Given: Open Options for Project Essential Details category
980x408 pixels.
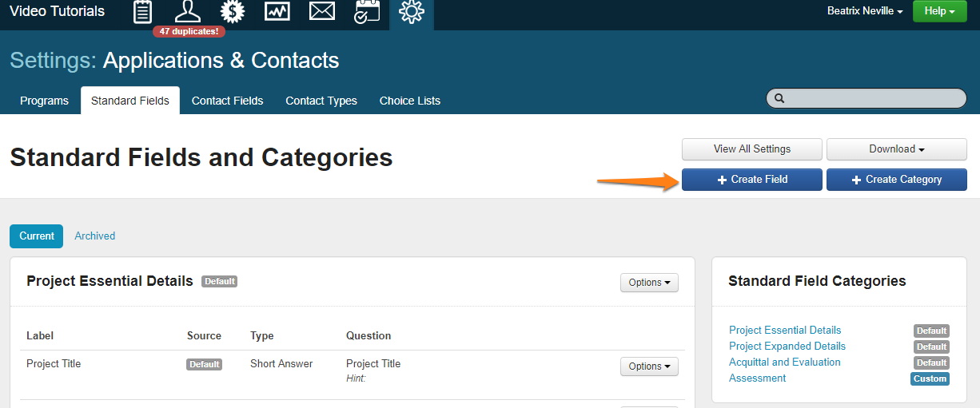Looking at the screenshot, I should pyautogui.click(x=649, y=283).
